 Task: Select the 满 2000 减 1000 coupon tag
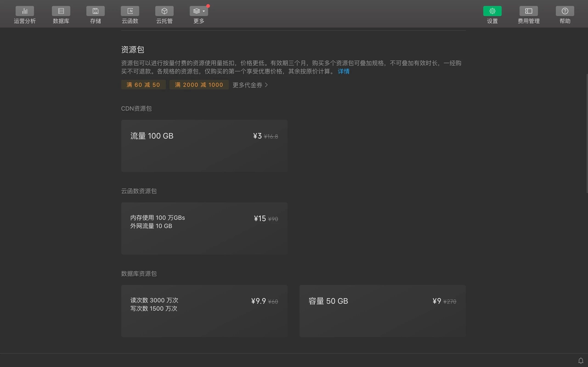point(199,85)
